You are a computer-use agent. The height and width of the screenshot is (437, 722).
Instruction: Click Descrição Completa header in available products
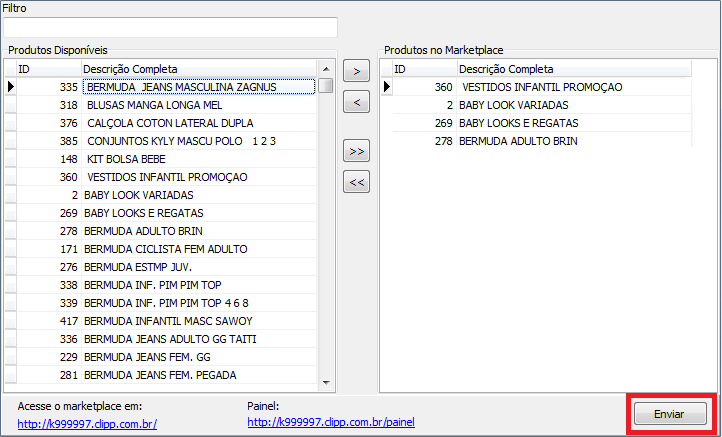point(198,69)
